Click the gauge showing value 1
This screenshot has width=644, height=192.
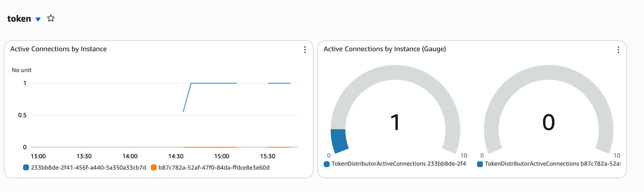coord(395,122)
